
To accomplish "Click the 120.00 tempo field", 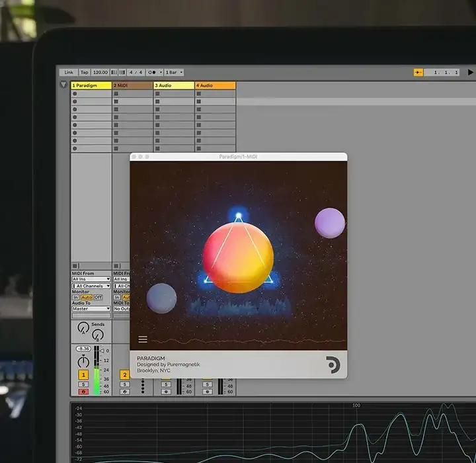I will pyautogui.click(x=100, y=72).
